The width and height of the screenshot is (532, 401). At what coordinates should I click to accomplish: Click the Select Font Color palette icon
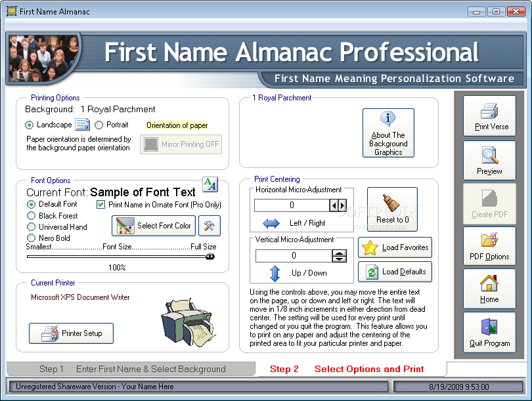(x=124, y=226)
